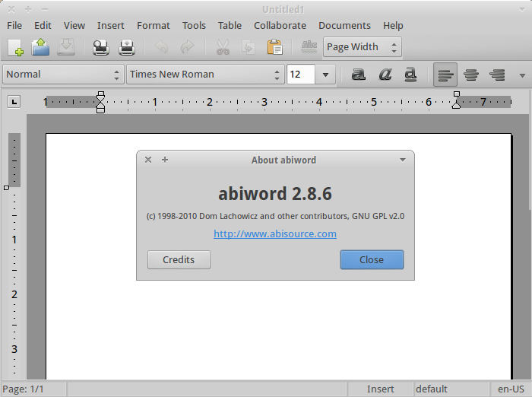Open the Edit menu
The width and height of the screenshot is (532, 397).
[43, 25]
